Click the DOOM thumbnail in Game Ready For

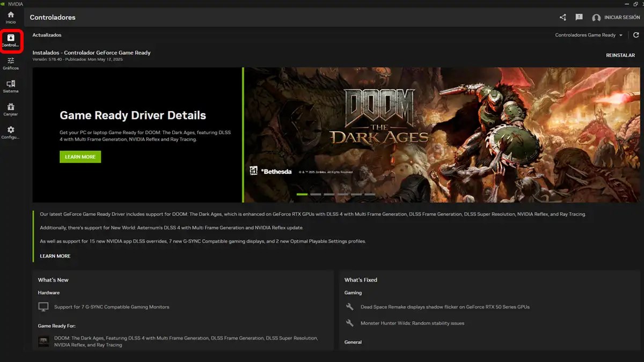point(44,341)
